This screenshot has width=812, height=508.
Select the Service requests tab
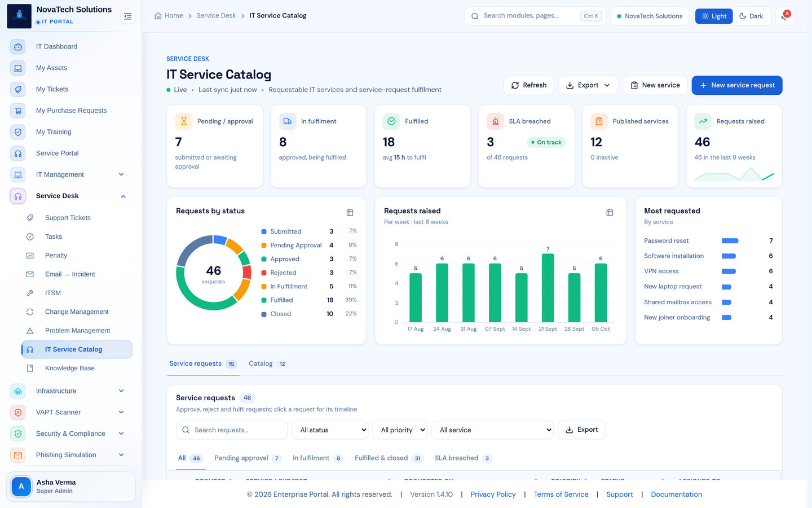coord(203,364)
